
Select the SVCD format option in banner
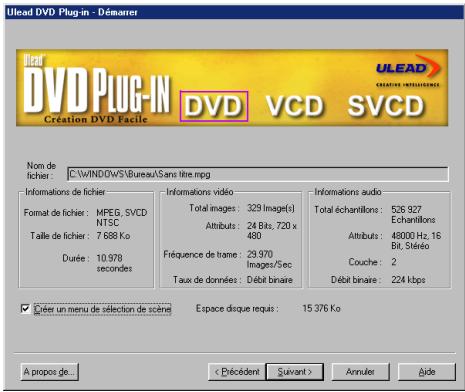[386, 106]
